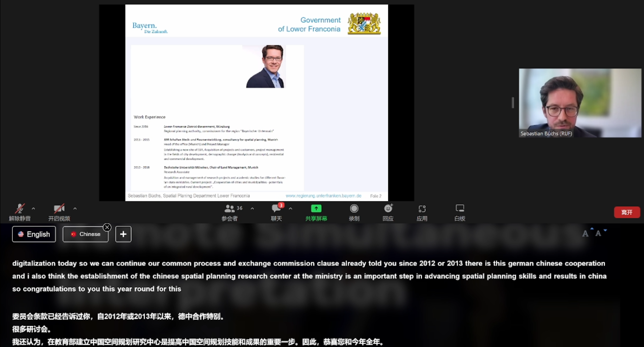The image size is (644, 347).
Task: Add another caption language with plus button
Action: tap(123, 234)
